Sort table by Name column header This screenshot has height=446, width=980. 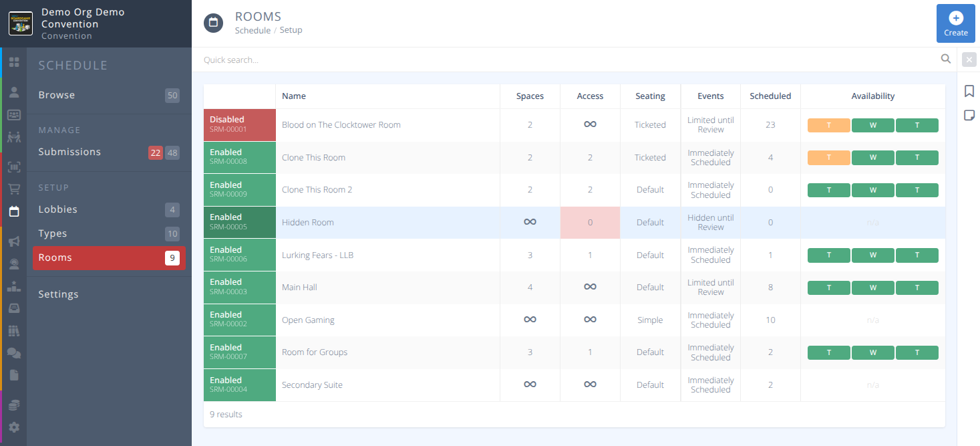[x=294, y=96]
